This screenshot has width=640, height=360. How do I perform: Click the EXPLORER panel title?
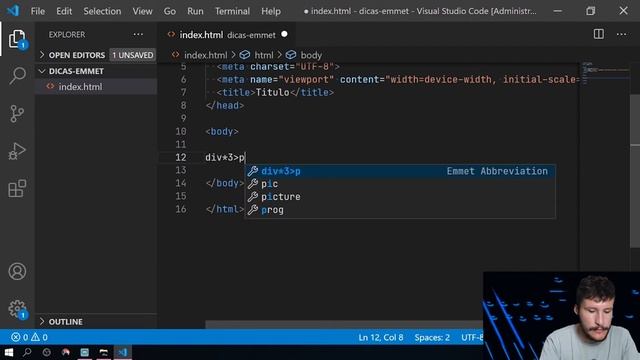67,35
